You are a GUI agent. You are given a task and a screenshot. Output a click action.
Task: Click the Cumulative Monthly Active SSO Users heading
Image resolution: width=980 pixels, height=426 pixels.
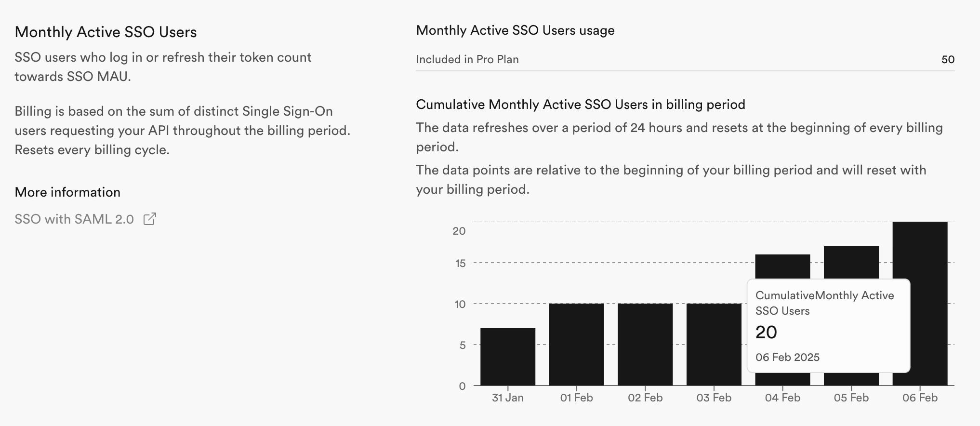tap(580, 104)
